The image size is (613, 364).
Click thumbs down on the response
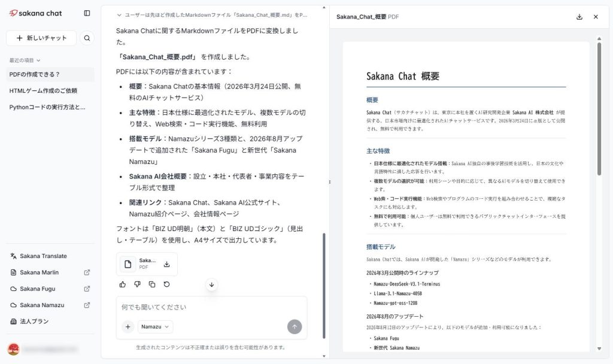pyautogui.click(x=137, y=284)
